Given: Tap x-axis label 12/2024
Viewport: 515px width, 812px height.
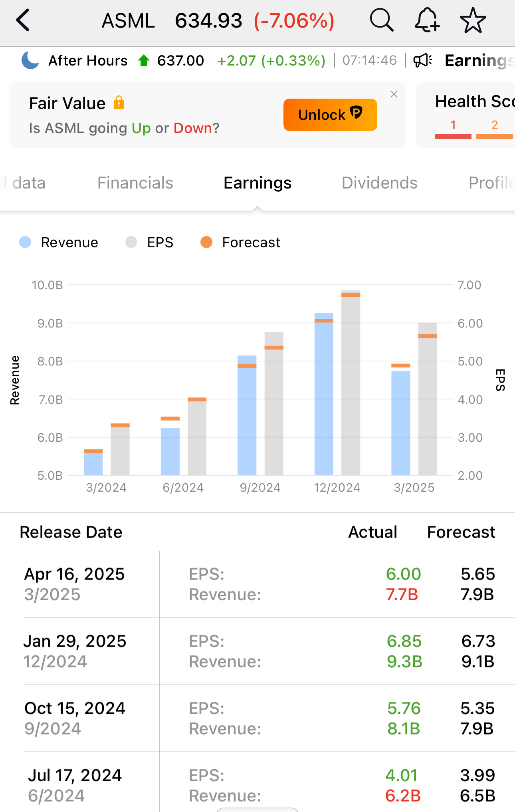Looking at the screenshot, I should pos(337,487).
